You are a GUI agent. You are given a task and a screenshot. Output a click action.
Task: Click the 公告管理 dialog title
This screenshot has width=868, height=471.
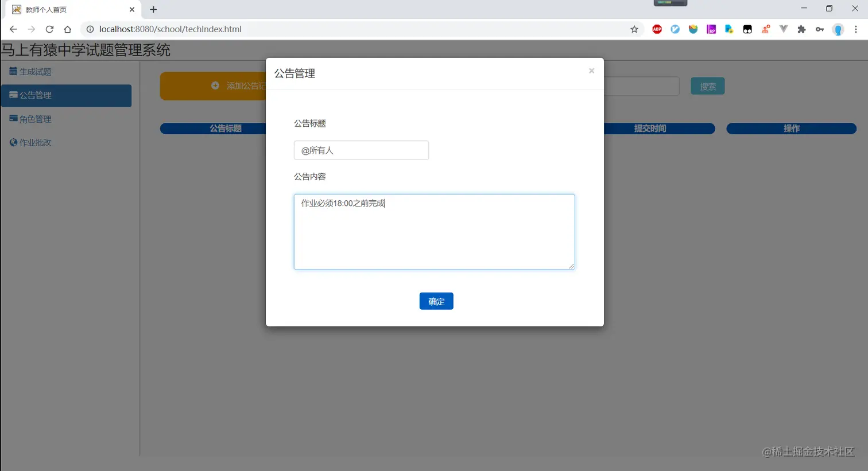click(294, 73)
